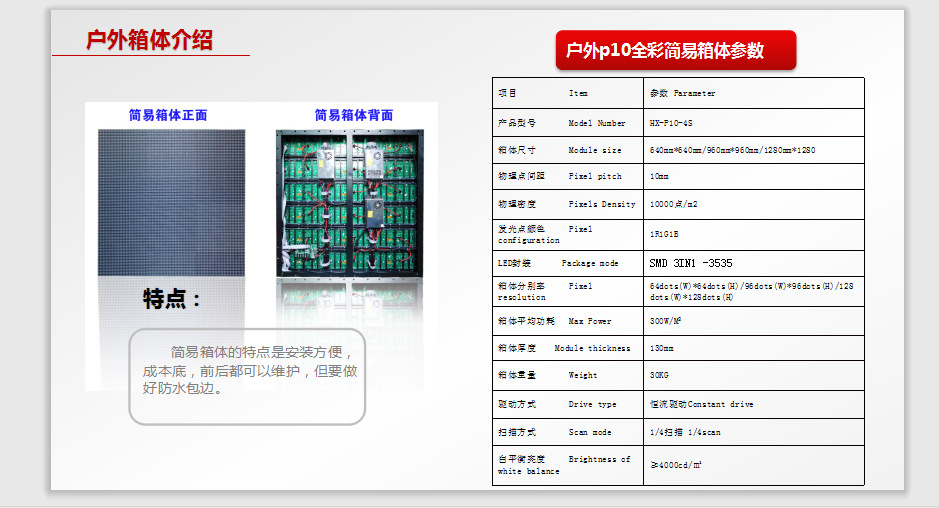Click the '64dots(W)*64dots(H)' resolution value
This screenshot has width=939, height=508.
click(x=754, y=292)
